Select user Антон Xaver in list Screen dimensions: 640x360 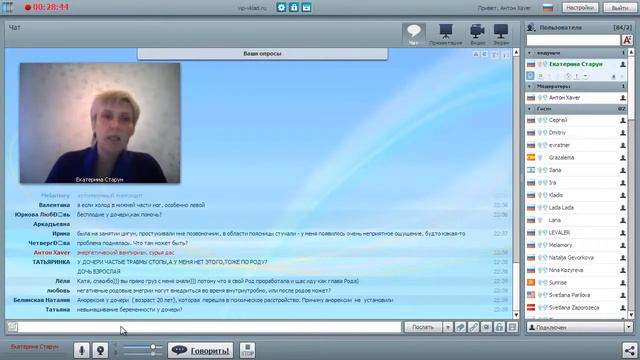pos(576,98)
